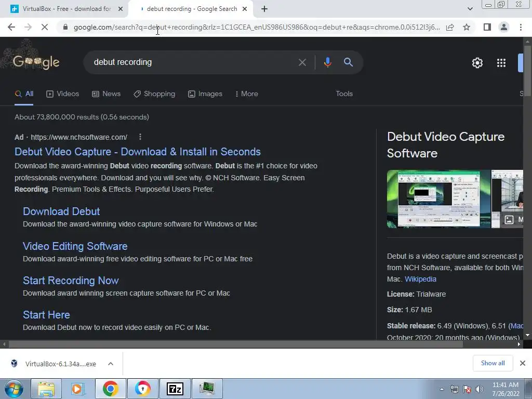Viewport: 532px width, 399px height.
Task: Open the browser side panel icon
Action: pos(487,27)
